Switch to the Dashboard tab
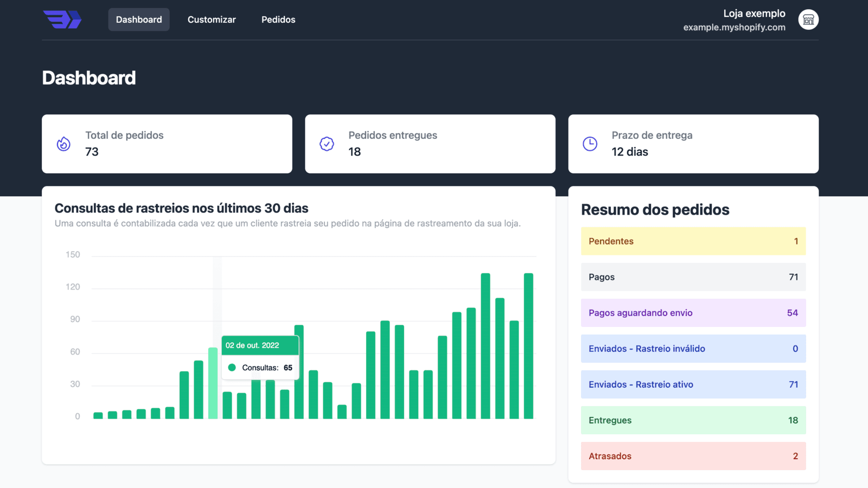The image size is (868, 488). point(139,20)
